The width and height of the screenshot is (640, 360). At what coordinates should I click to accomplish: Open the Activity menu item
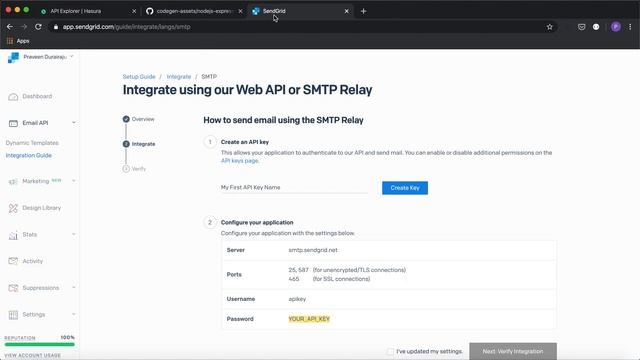pyautogui.click(x=33, y=261)
